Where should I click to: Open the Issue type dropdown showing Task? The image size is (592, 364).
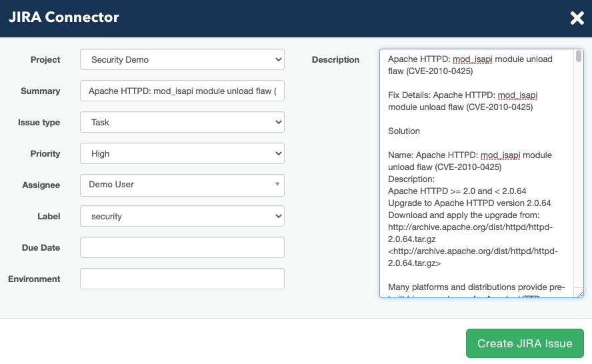click(x=182, y=122)
